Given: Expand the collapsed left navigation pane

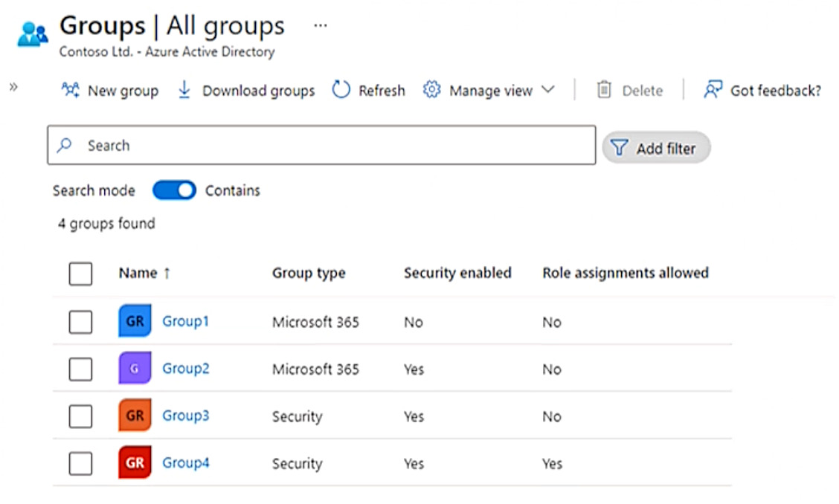Looking at the screenshot, I should (x=13, y=87).
